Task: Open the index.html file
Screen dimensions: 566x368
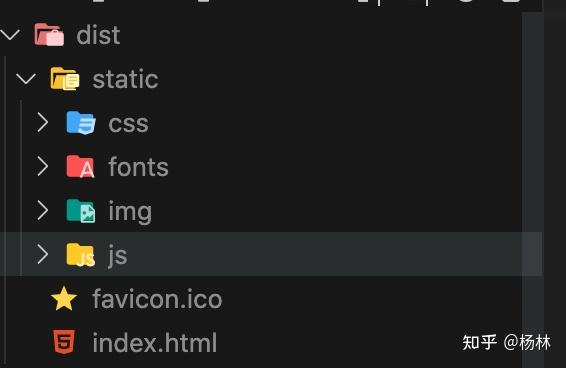Action: (x=155, y=342)
